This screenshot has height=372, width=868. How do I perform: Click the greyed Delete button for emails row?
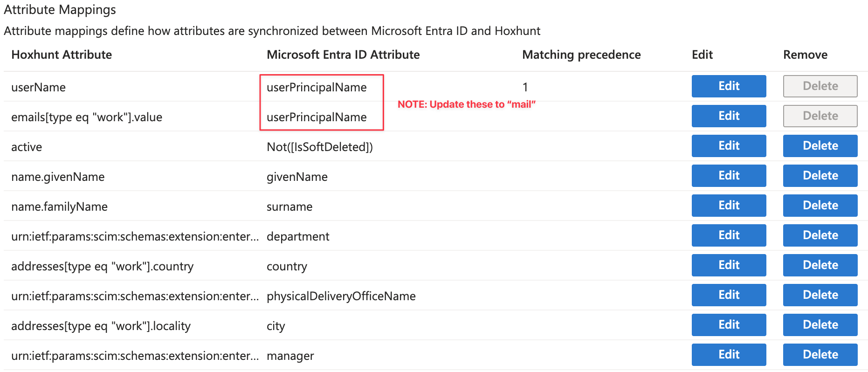pos(820,116)
